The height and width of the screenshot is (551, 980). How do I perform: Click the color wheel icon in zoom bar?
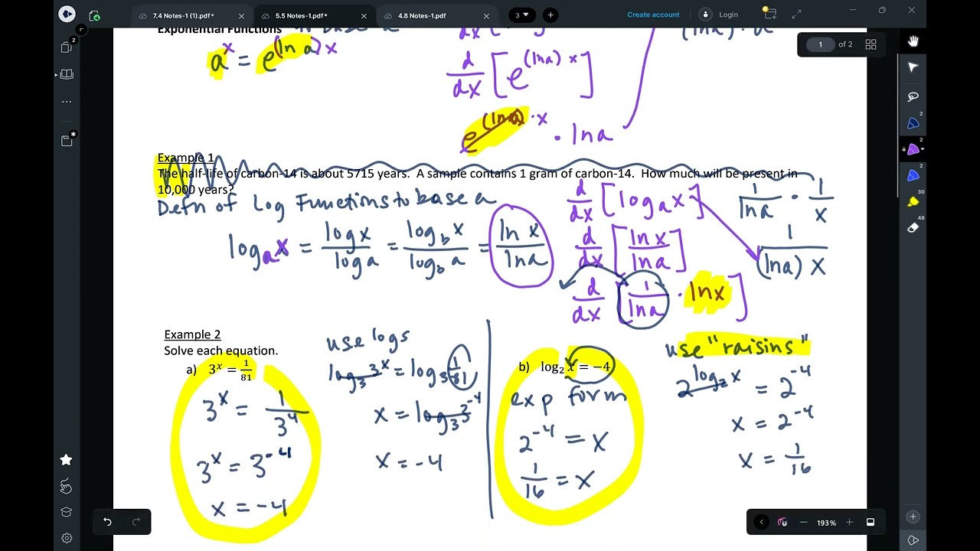[x=782, y=522]
